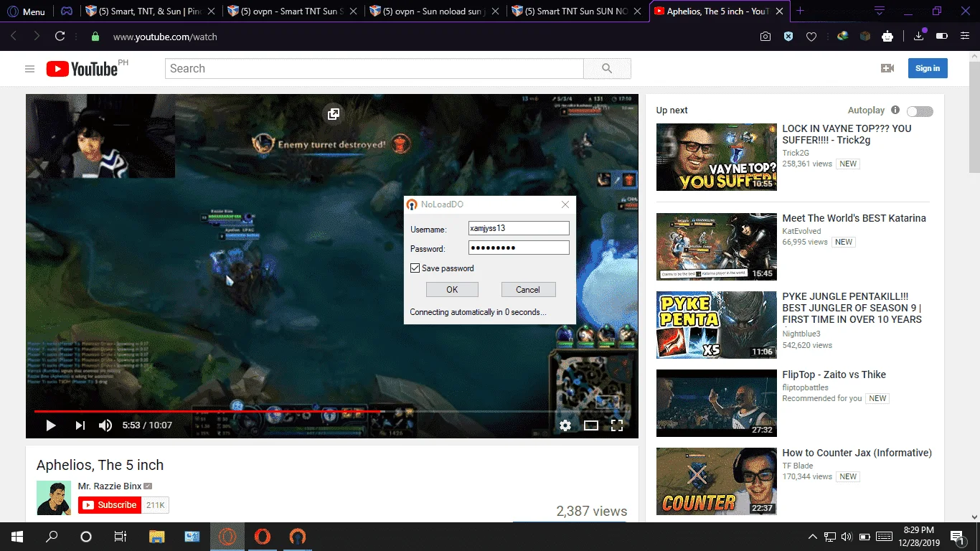Open the GX Corner gamepad icon
This screenshot has height=551, width=980.
point(66,11)
